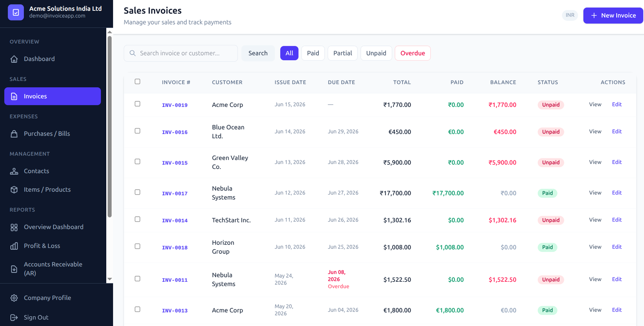Click the sidebar scrollbar up arrow
The width and height of the screenshot is (644, 326).
[109, 32]
